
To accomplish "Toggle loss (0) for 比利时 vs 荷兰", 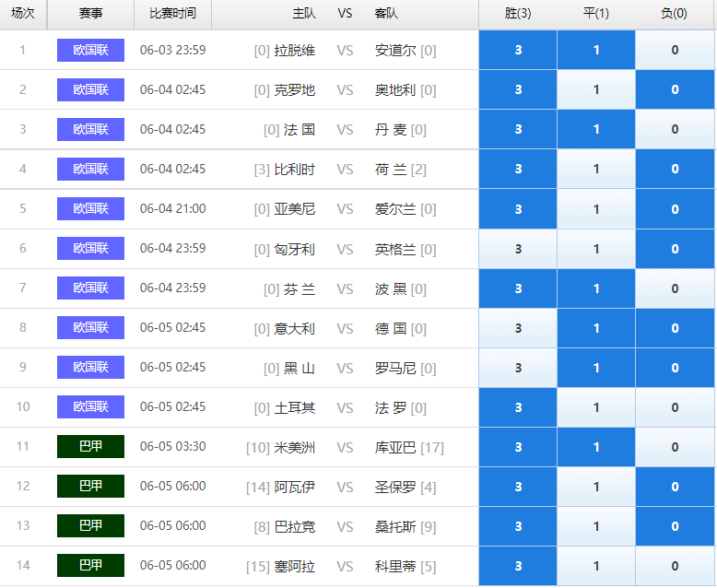I will (675, 169).
